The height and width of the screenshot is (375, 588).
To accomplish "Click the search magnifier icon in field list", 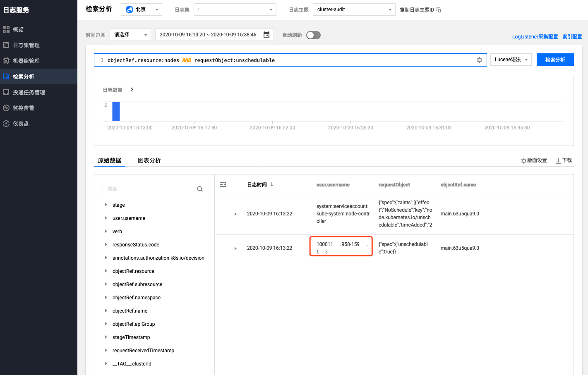I will tap(200, 189).
